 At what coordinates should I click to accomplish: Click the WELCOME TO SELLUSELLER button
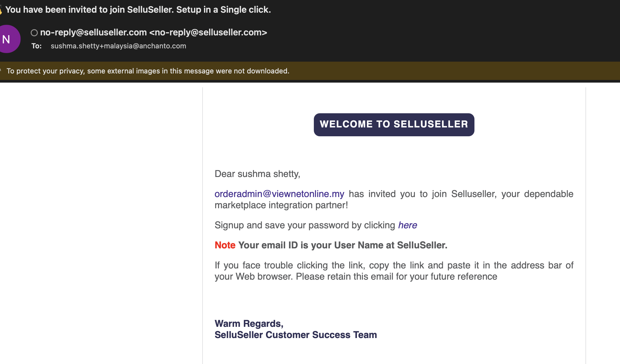tap(394, 124)
